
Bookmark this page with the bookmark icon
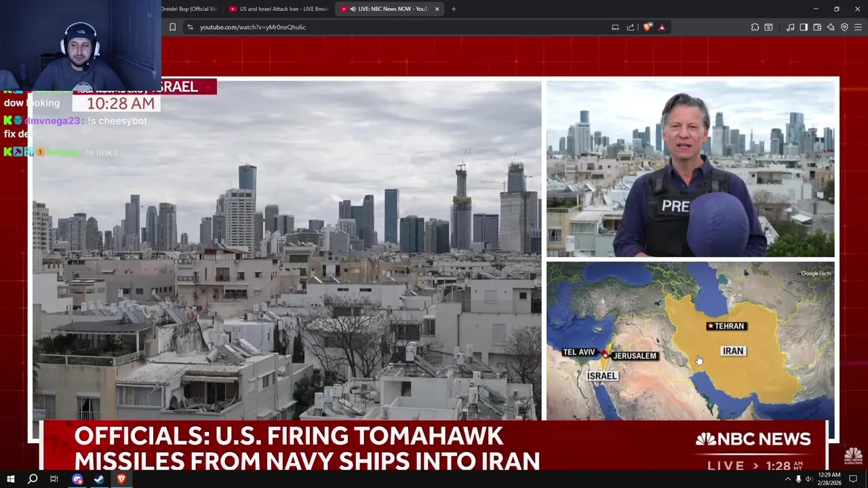point(172,27)
